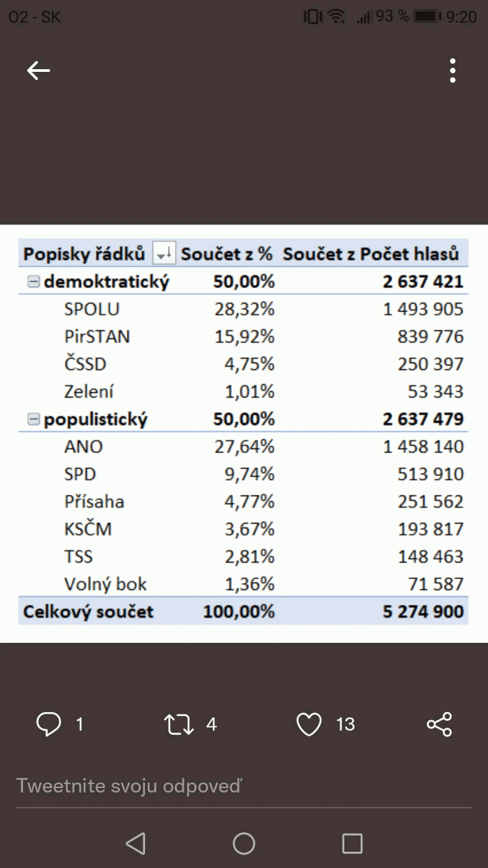Tap the retweet arrows icon

point(178,724)
